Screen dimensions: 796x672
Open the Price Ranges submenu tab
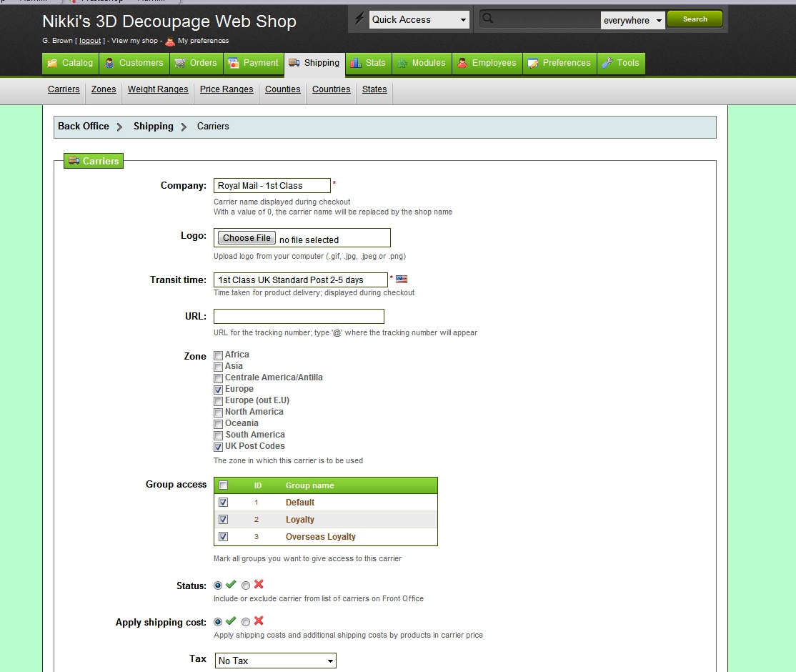tap(227, 89)
